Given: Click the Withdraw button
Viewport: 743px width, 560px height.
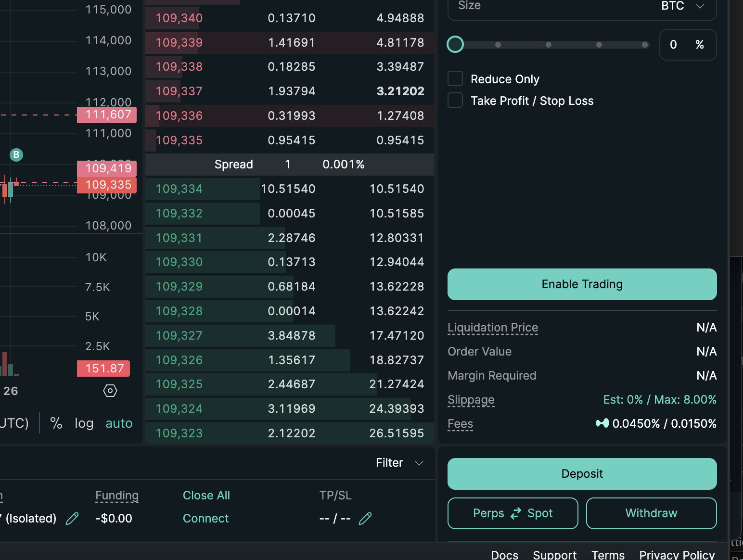Looking at the screenshot, I should 651,513.
